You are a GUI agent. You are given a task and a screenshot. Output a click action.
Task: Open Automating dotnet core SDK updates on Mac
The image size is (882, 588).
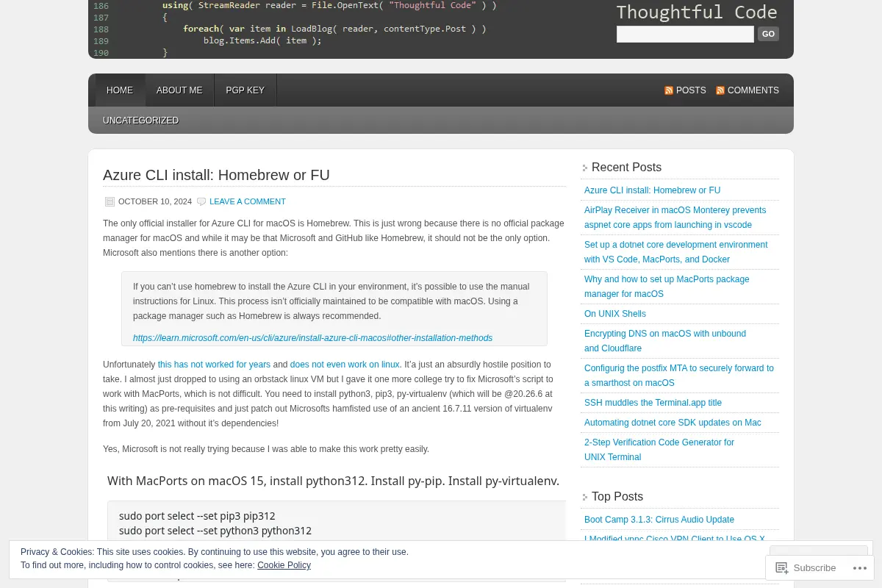click(x=673, y=423)
